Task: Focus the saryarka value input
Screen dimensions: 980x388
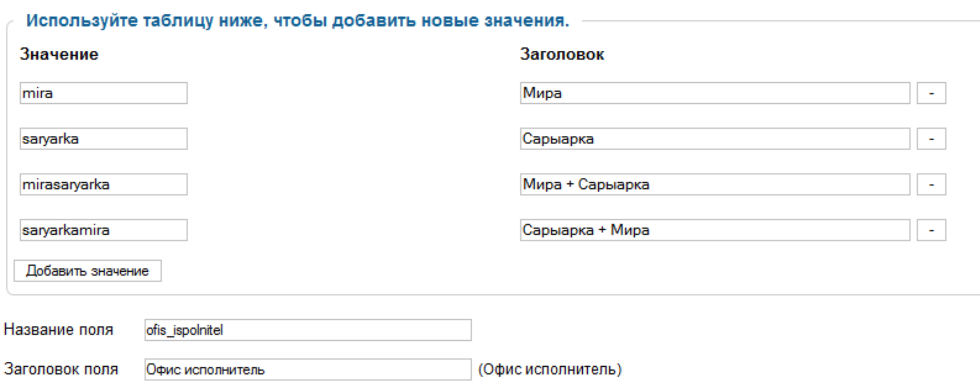Action: click(x=103, y=139)
